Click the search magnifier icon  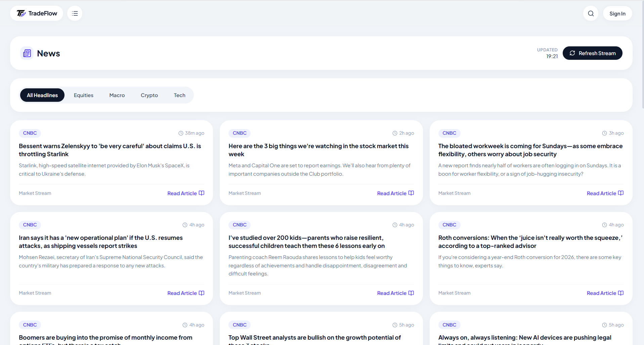coord(591,13)
